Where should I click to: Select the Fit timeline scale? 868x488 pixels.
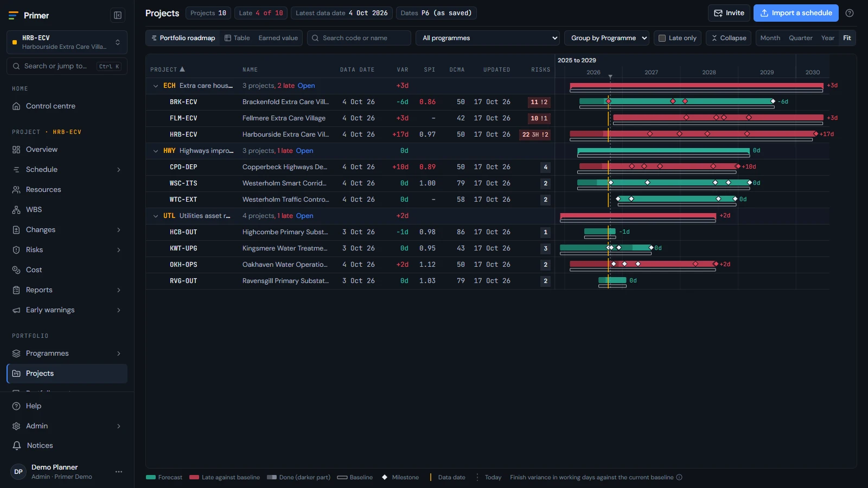(x=847, y=38)
